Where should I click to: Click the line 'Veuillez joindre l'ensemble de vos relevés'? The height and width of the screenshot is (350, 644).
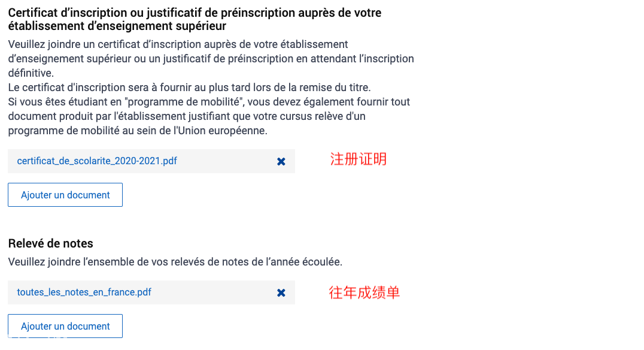pos(175,262)
